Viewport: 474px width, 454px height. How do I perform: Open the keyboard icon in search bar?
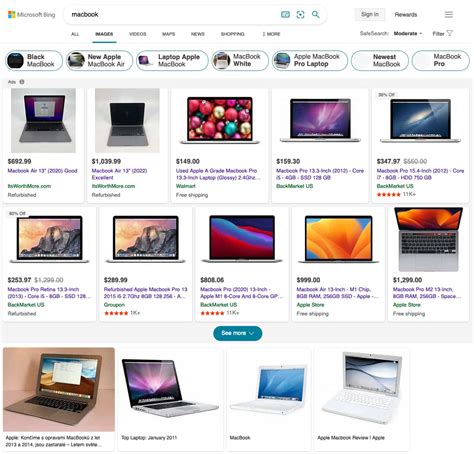(285, 14)
